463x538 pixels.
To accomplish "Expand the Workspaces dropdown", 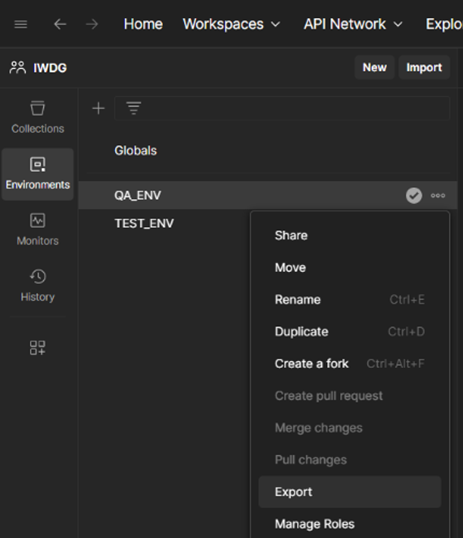I will [231, 24].
